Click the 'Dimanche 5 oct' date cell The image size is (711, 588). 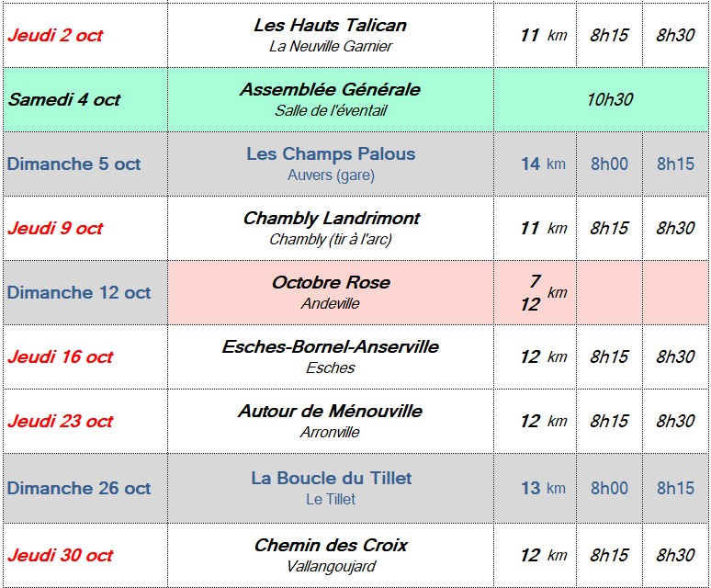pyautogui.click(x=74, y=164)
